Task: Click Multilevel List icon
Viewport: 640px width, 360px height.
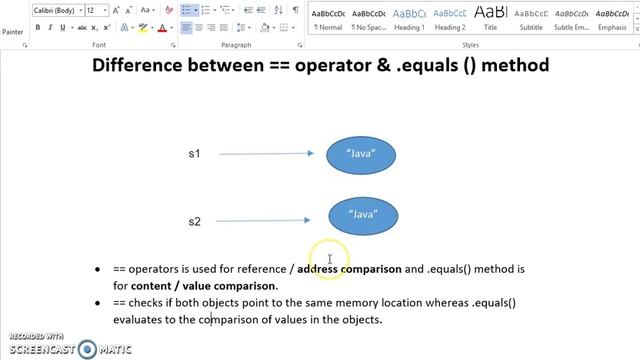Action: pyautogui.click(x=225, y=10)
